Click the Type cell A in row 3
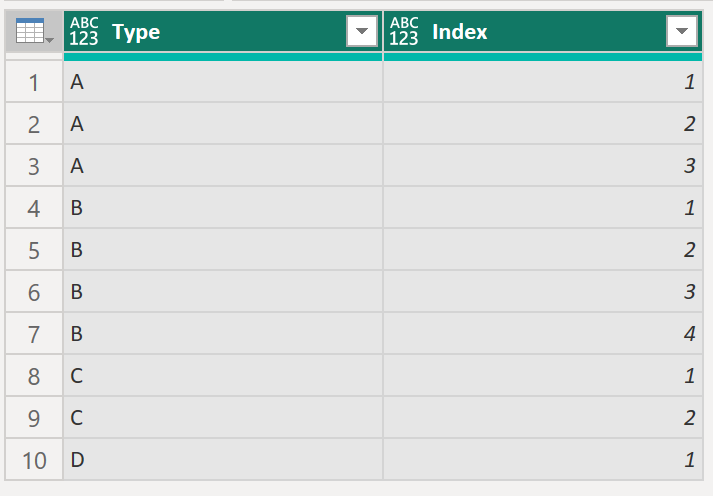The width and height of the screenshot is (713, 496). point(223,165)
